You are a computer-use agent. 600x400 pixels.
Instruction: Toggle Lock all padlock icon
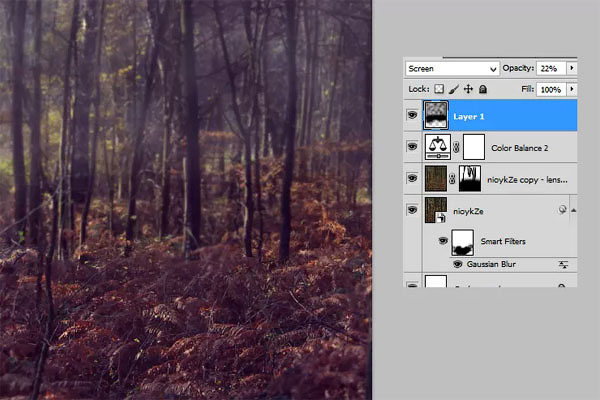coord(483,89)
